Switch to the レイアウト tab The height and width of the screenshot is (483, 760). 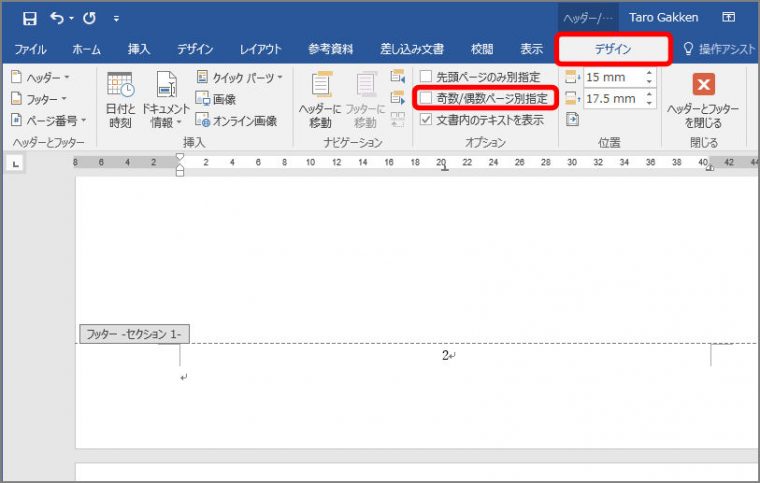(261, 49)
